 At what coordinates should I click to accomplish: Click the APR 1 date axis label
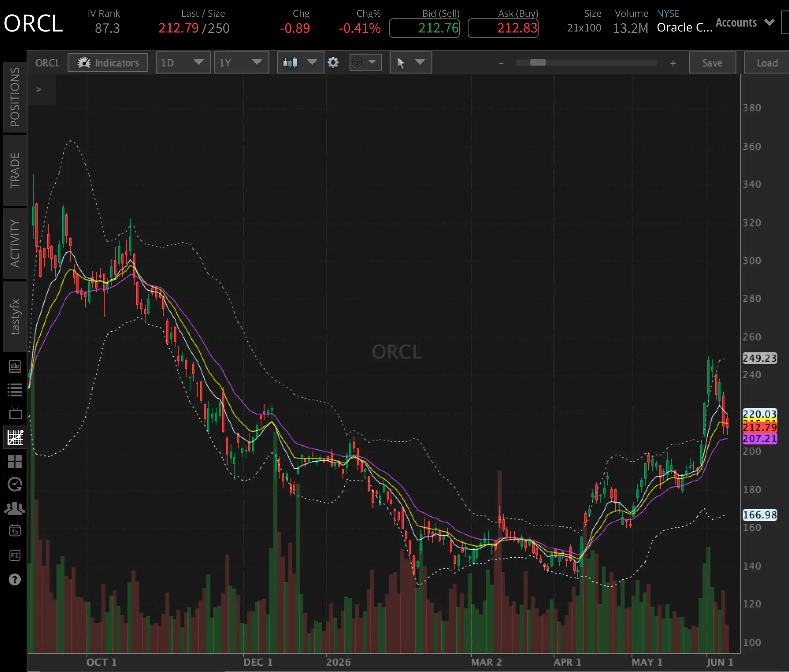pyautogui.click(x=567, y=662)
